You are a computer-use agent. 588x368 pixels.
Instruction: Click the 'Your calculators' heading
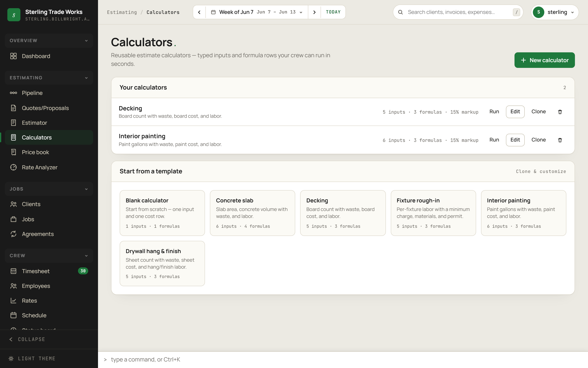(x=143, y=88)
